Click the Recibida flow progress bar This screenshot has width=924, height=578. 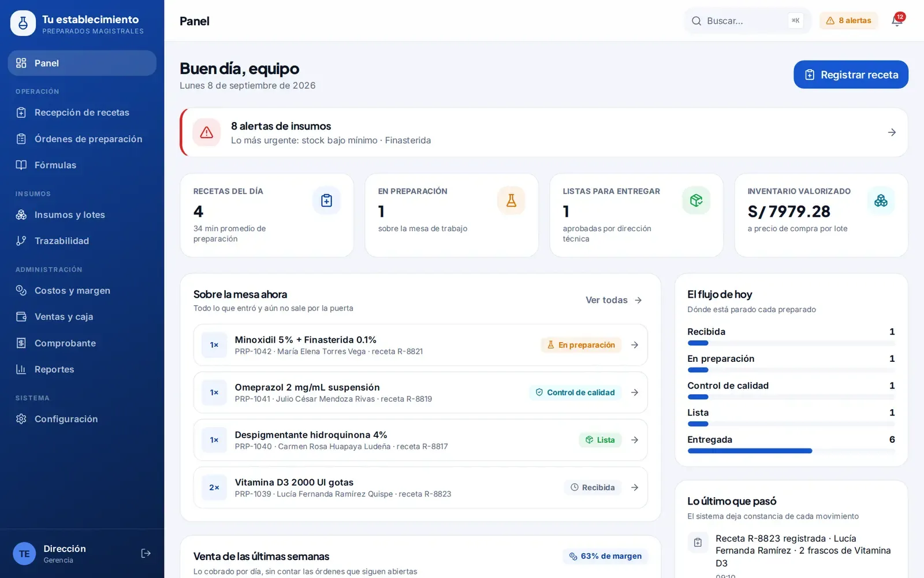click(x=791, y=343)
